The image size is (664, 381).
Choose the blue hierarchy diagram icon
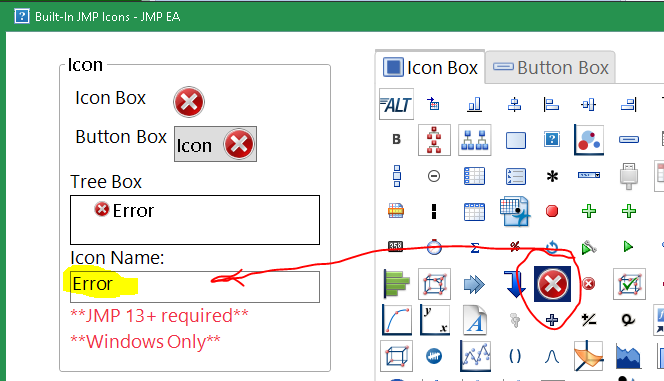[475, 140]
